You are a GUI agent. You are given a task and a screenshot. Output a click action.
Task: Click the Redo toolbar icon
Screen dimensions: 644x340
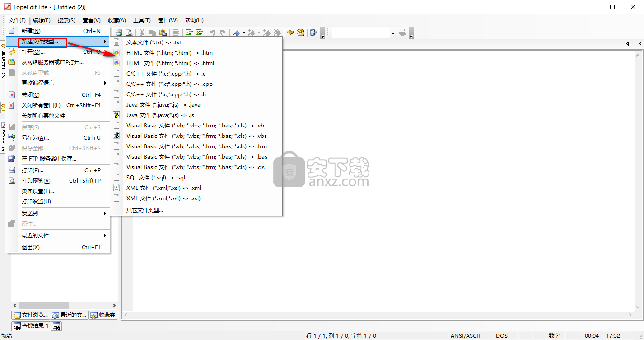pos(223,33)
